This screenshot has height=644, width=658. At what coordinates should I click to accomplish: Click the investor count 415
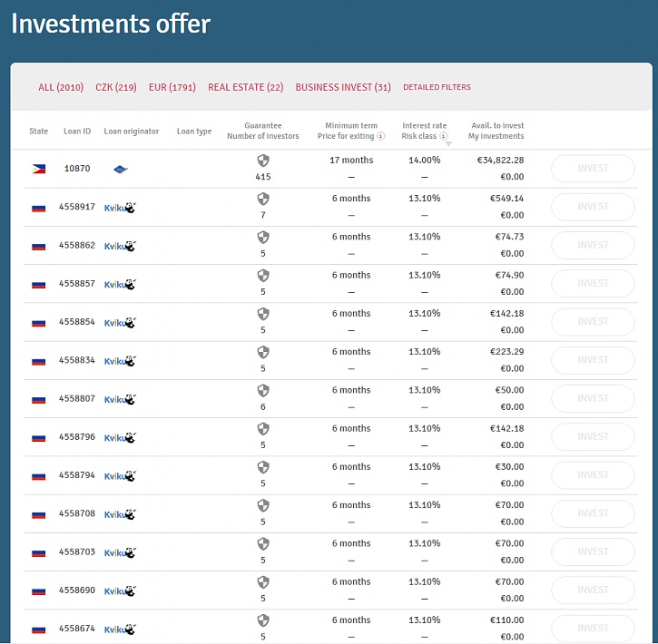[x=263, y=177]
